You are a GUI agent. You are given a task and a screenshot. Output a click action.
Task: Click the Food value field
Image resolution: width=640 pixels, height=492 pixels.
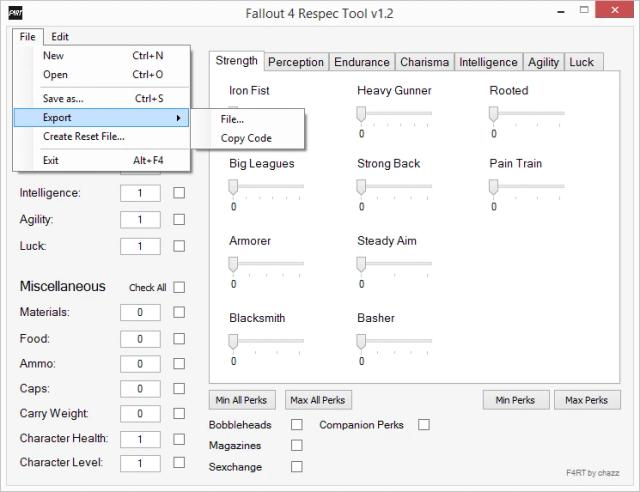pyautogui.click(x=140, y=339)
